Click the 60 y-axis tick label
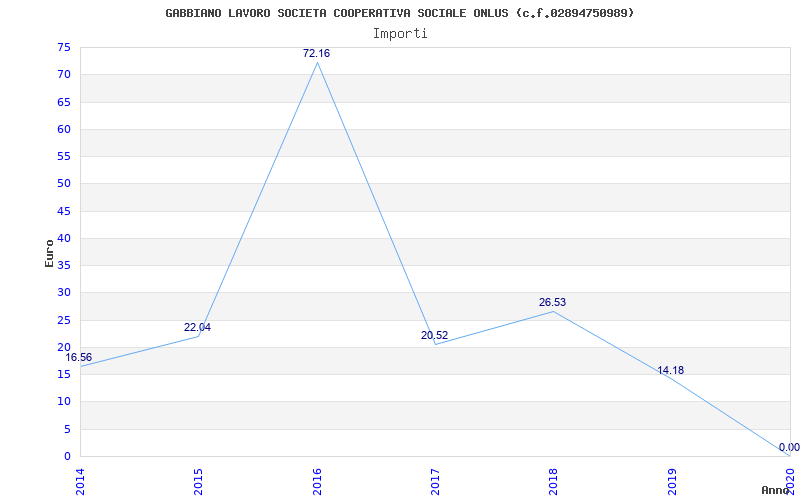The image size is (800, 500). [64, 129]
